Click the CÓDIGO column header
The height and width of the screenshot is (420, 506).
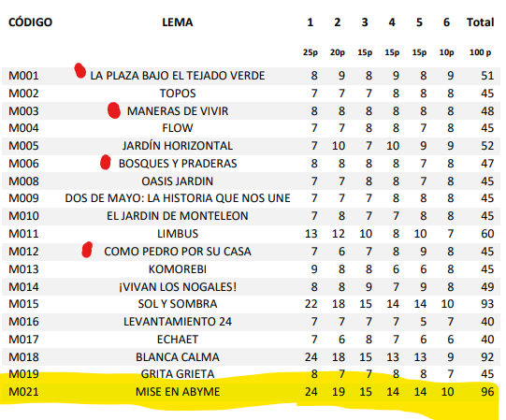click(x=30, y=22)
